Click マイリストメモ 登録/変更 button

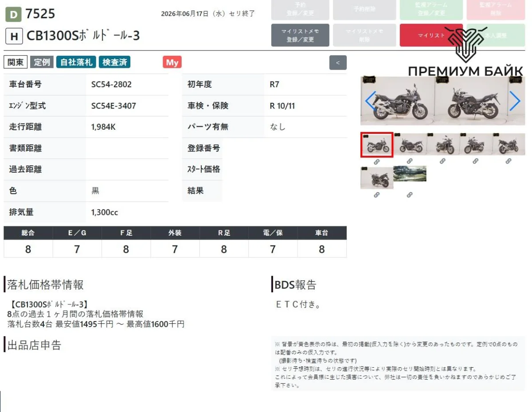pyautogui.click(x=300, y=35)
